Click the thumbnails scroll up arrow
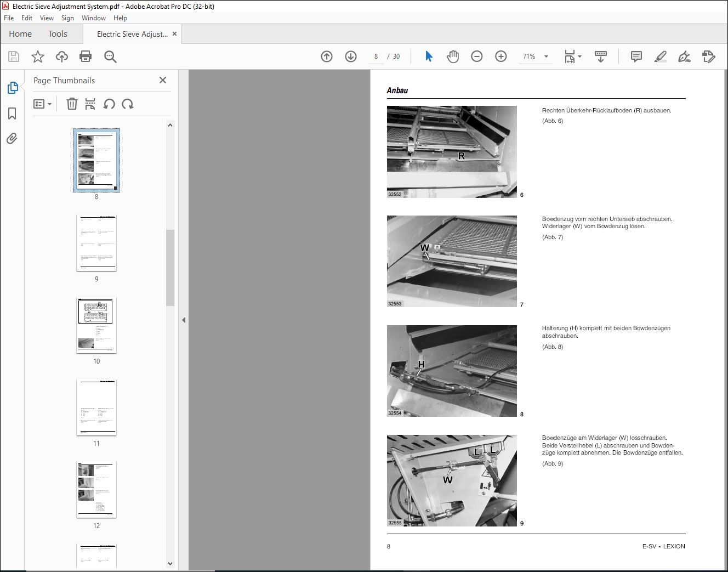 (170, 125)
